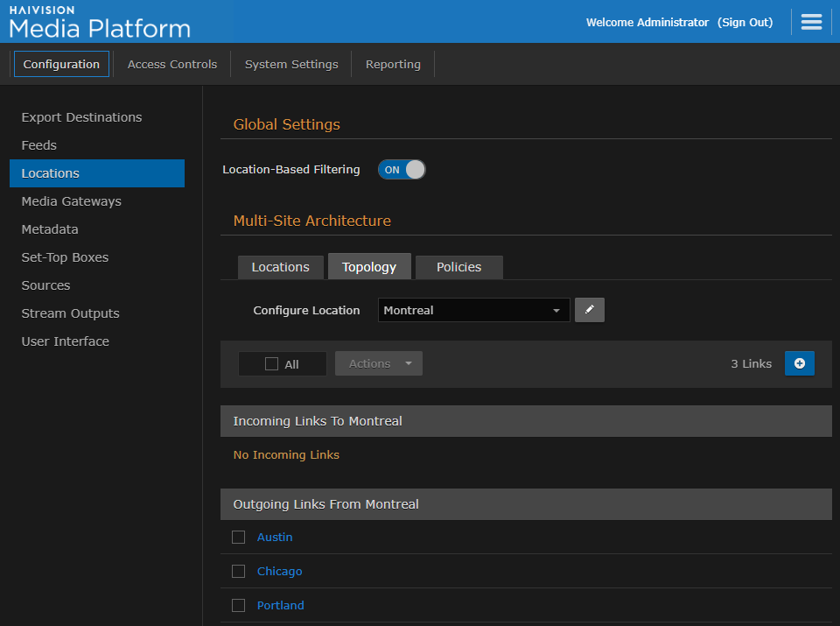840x626 pixels.
Task: Open the Chicago outgoing link
Action: pos(279,571)
